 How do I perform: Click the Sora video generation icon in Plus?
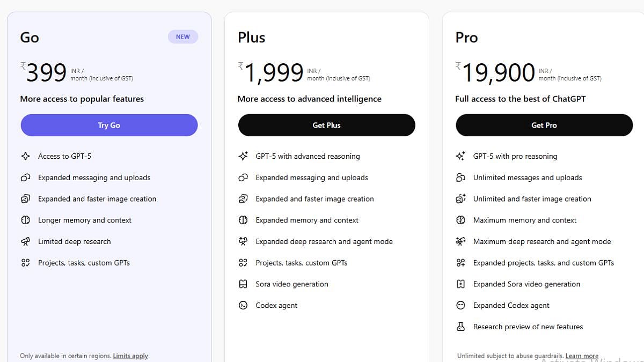[243, 284]
